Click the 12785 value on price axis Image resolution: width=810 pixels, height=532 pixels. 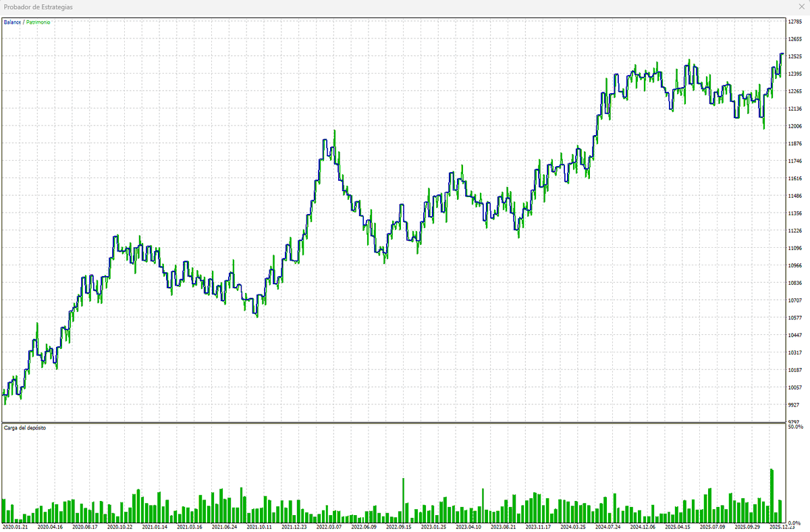pyautogui.click(x=794, y=22)
